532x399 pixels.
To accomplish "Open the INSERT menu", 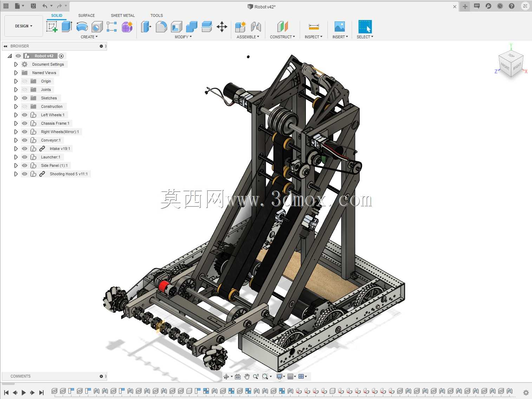I will point(340,37).
